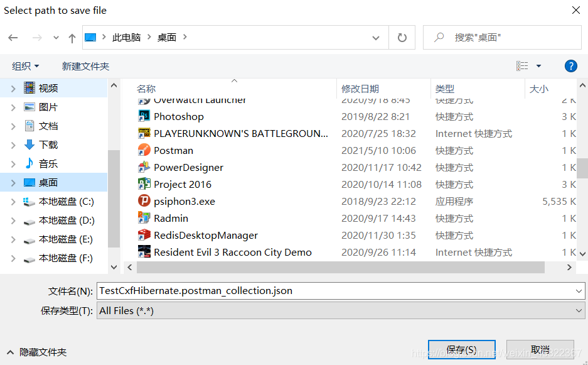Image resolution: width=588 pixels, height=365 pixels.
Task: Click 此电脑 in the address path
Action: point(126,37)
